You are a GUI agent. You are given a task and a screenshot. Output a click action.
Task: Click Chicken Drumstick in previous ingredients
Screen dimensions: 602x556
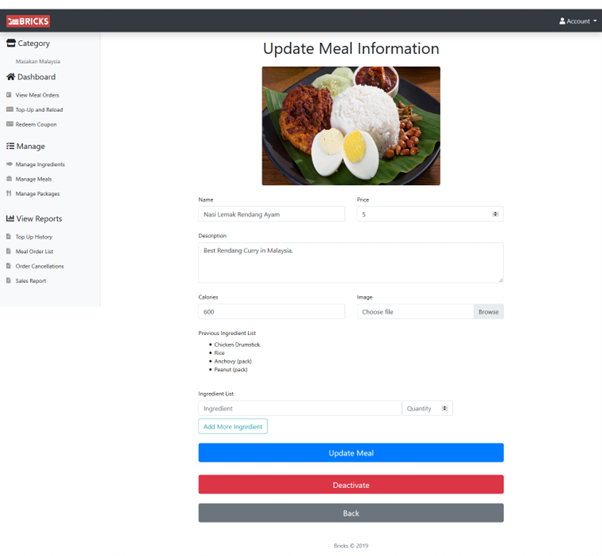[237, 344]
